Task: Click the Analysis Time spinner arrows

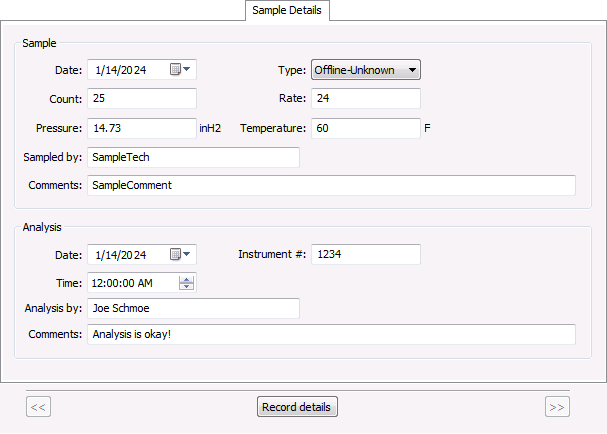Action: (x=186, y=283)
